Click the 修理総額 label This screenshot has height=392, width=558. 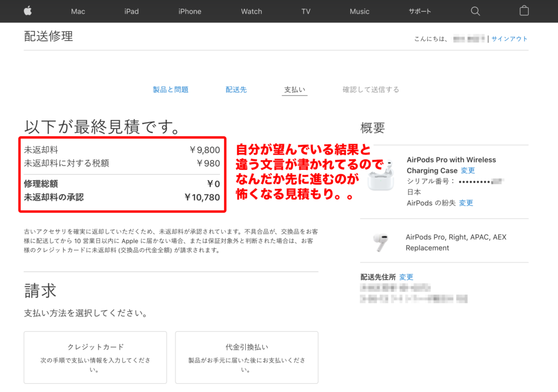(41, 184)
